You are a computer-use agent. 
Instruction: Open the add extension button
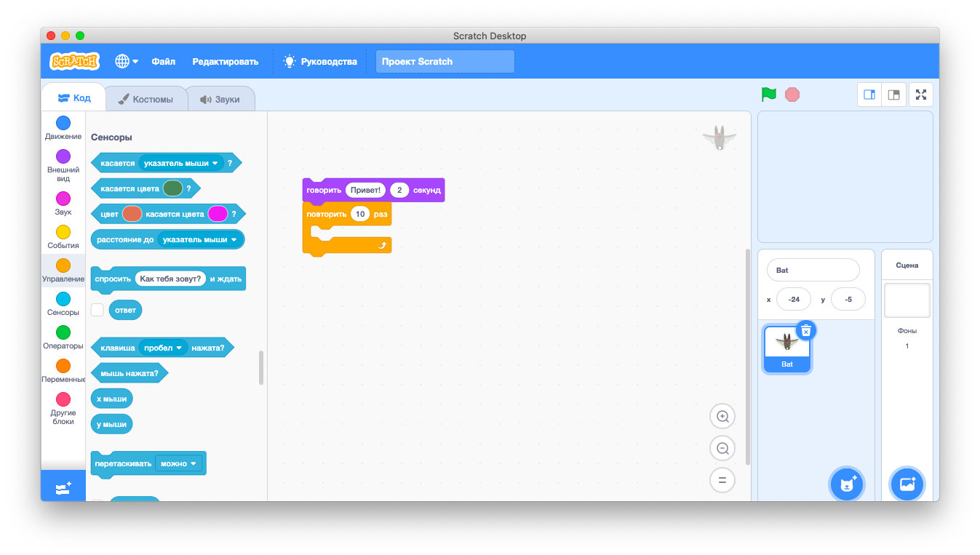[x=63, y=488]
